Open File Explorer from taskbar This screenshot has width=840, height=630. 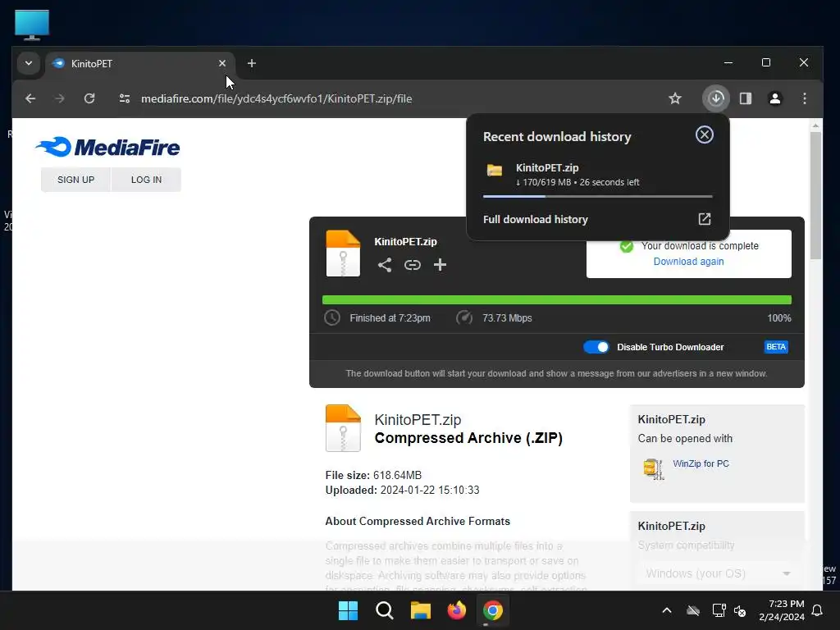click(421, 610)
